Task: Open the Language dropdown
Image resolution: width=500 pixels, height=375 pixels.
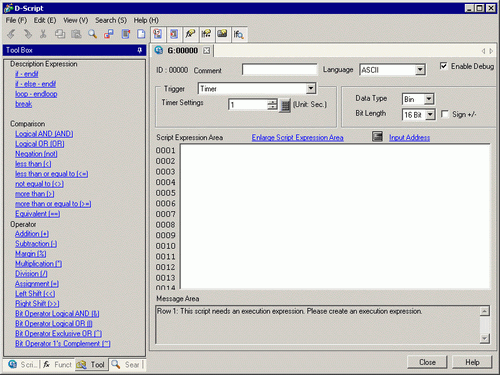Action: [x=420, y=70]
